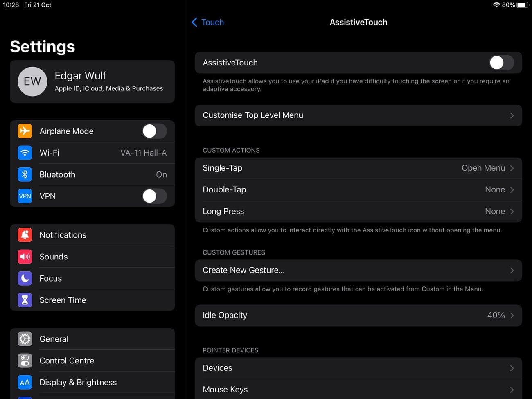Turn on Airplane Mode switch
532x399 pixels.
coord(154,131)
